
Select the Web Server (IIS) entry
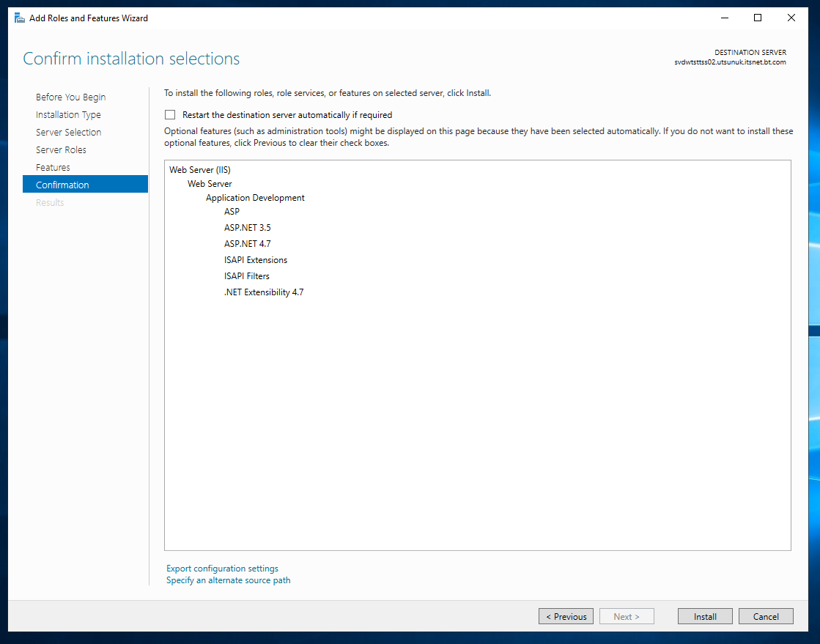pos(200,170)
